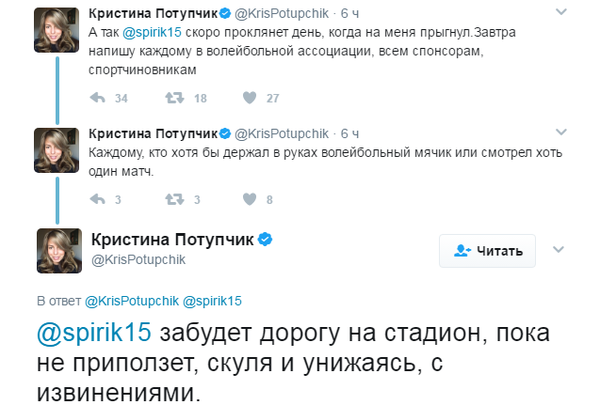Image resolution: width=600 pixels, height=405 pixels.
Task: Open the bold Кристина Потупчик name in main tweet
Action: pos(173,240)
